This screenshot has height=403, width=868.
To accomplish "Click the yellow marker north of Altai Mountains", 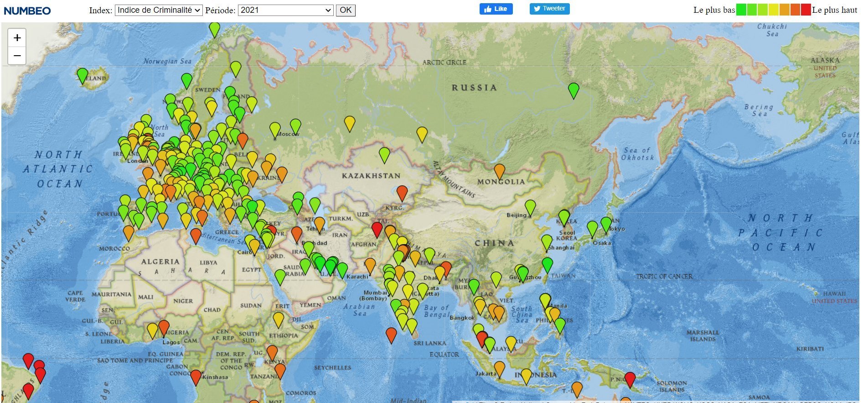I will 422,134.
